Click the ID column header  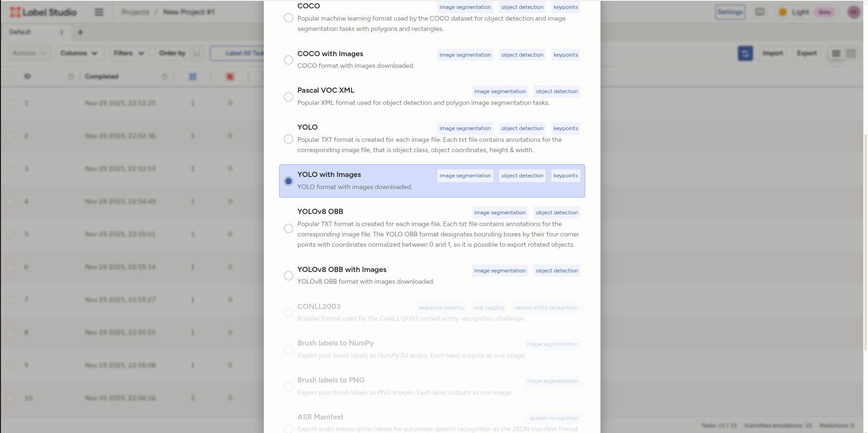click(28, 77)
